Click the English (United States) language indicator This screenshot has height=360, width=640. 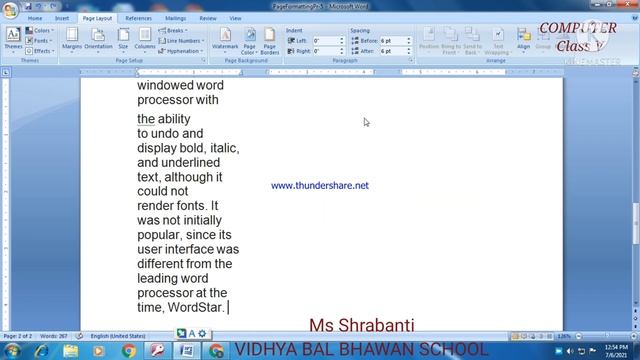(x=118, y=336)
